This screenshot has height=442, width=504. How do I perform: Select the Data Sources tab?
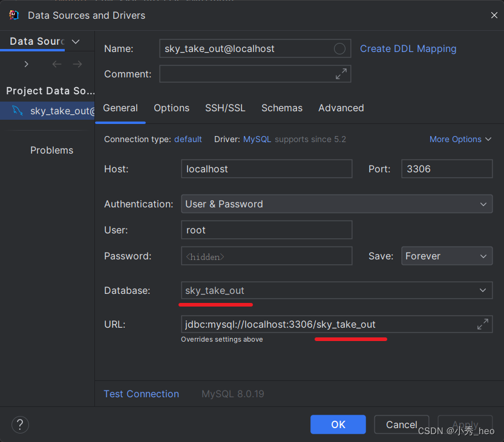pyautogui.click(x=37, y=42)
